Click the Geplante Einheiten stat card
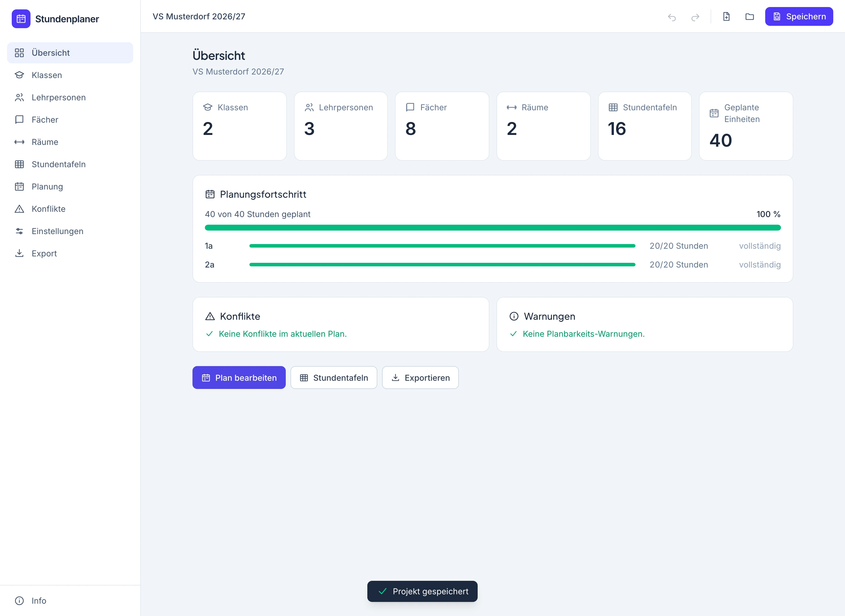The width and height of the screenshot is (845, 616). point(746,126)
